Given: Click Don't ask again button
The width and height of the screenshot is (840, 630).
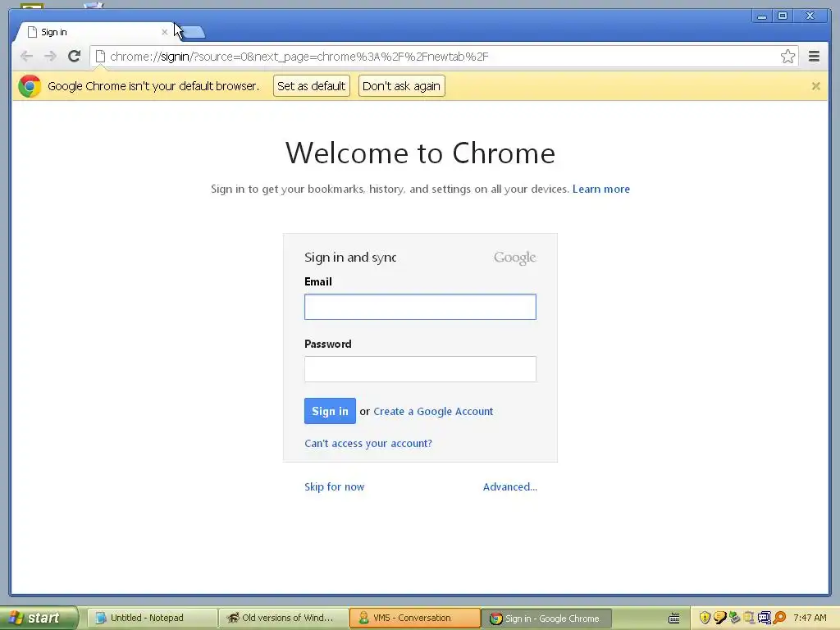Looking at the screenshot, I should tap(401, 85).
